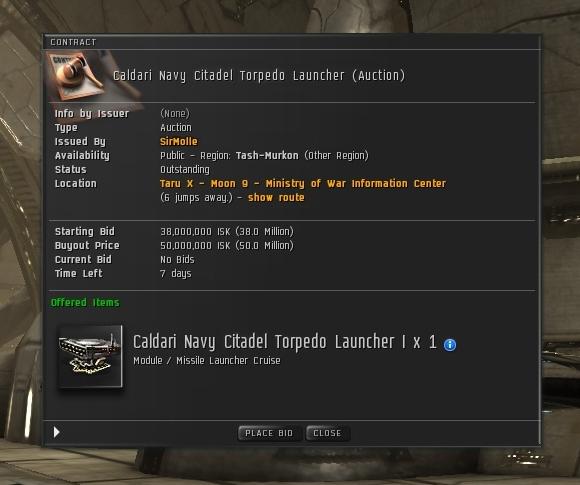Open issuer SirMolle's profile link
This screenshot has height=485, width=580.
coord(179,141)
